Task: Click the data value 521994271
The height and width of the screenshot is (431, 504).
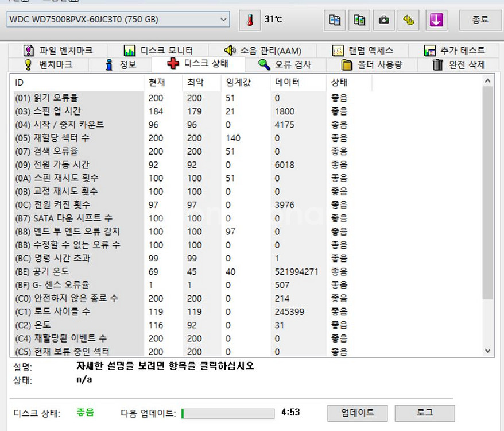Action: click(x=296, y=272)
